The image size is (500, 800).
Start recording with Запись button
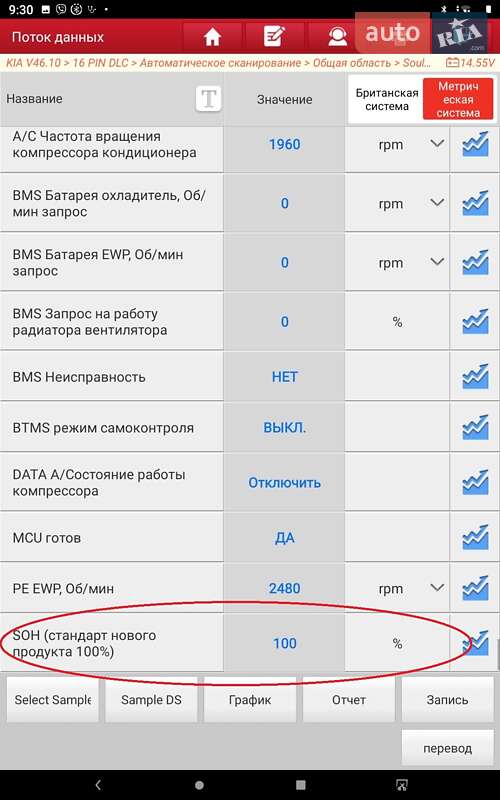pyautogui.click(x=447, y=699)
